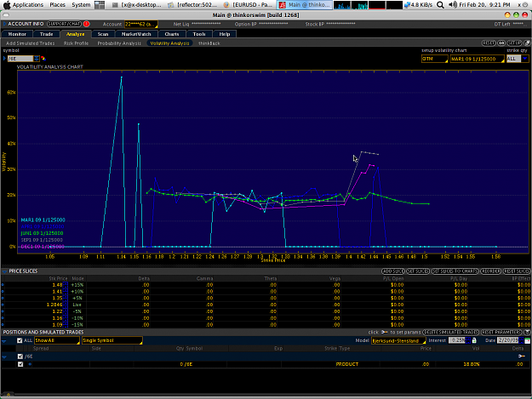532x399 pixels.
Task: Switch to the Tools tab
Action: pyautogui.click(x=199, y=34)
